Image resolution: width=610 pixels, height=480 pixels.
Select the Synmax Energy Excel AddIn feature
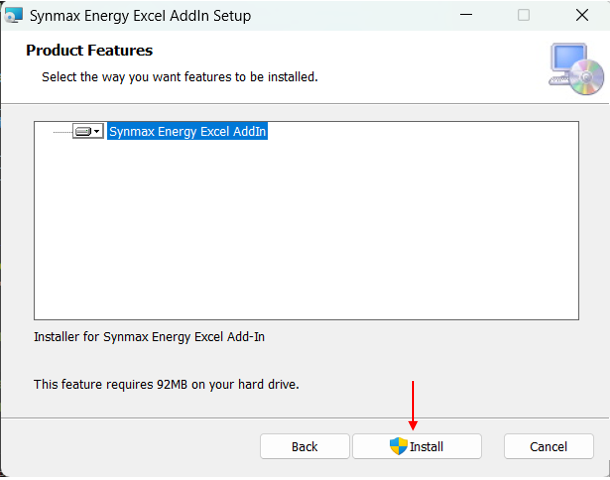pos(188,131)
